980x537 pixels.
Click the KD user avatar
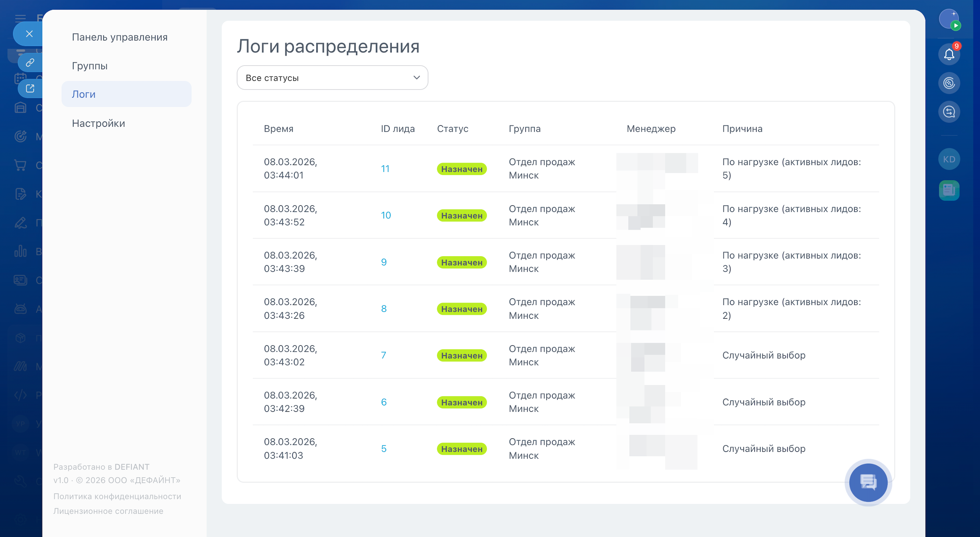[949, 159]
